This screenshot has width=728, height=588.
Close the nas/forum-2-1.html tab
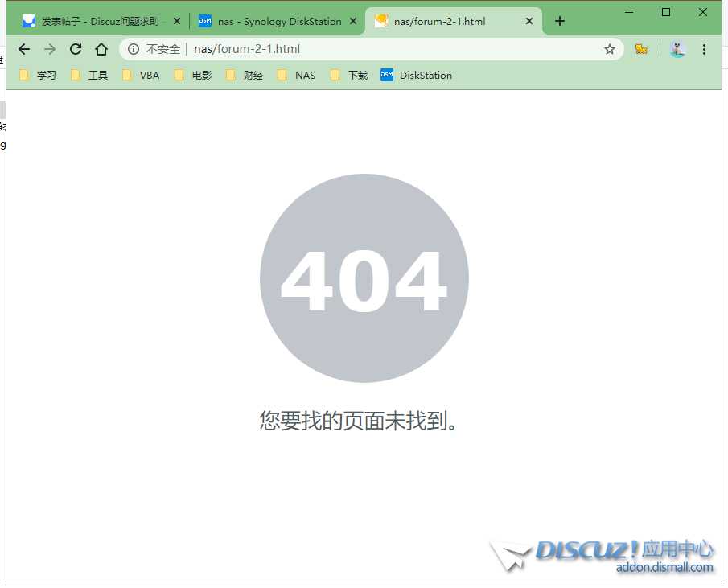click(x=529, y=22)
